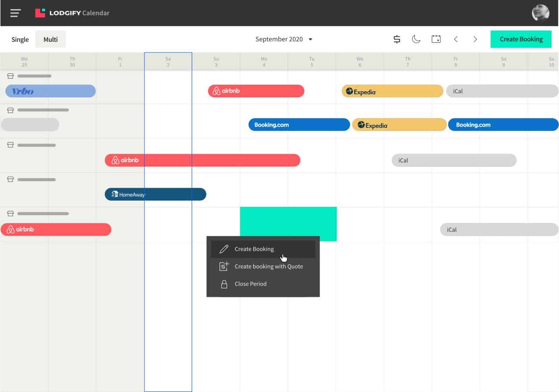Switch to Multi calendar view
Screen dimensions: 559x392
coord(51,39)
